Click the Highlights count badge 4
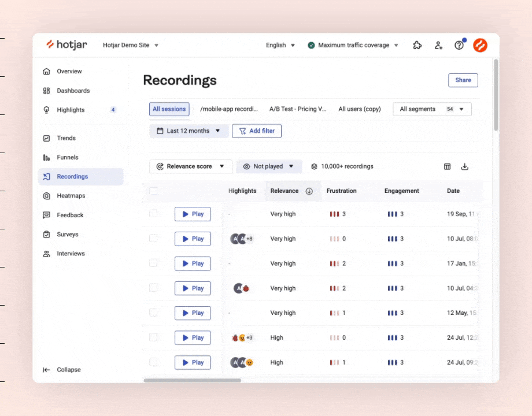Screen dimensions: 532x416 pyautogui.click(x=113, y=110)
